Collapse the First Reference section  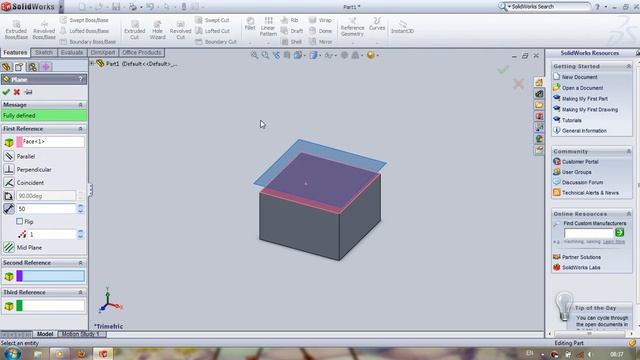[80, 129]
